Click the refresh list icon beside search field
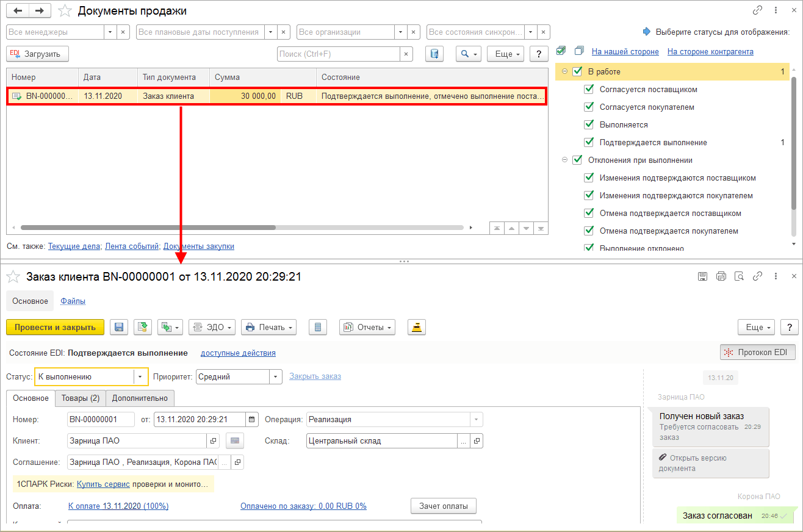Viewport: 803px width, 532px height. pyautogui.click(x=434, y=54)
